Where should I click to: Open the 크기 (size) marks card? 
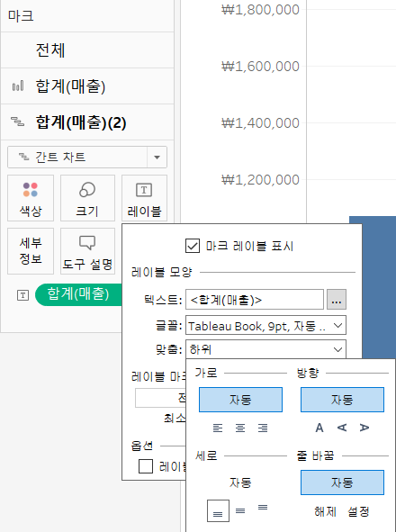click(87, 198)
